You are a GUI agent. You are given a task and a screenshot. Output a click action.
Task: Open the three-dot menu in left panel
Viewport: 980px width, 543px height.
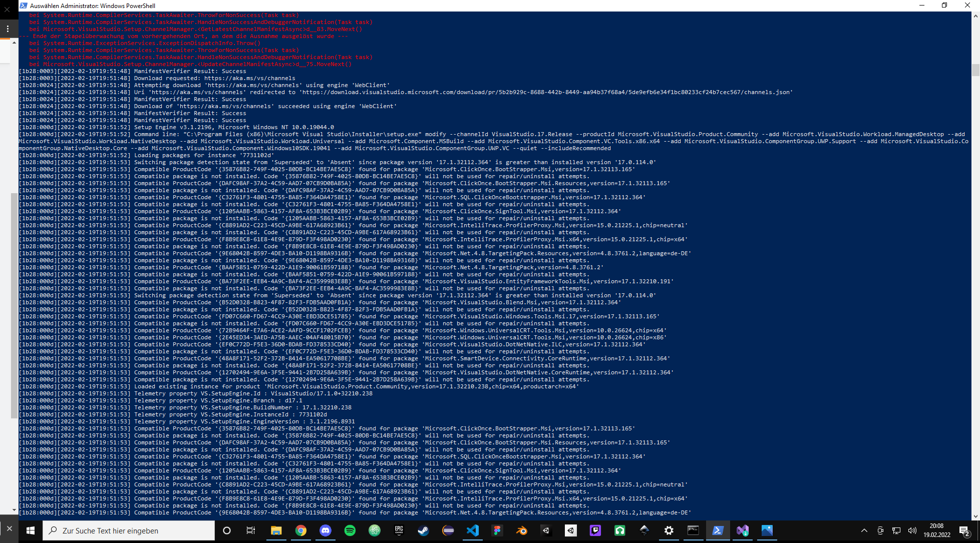point(8,29)
